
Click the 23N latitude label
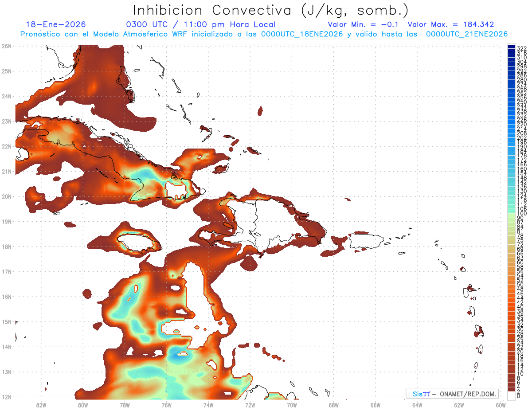pyautogui.click(x=7, y=121)
